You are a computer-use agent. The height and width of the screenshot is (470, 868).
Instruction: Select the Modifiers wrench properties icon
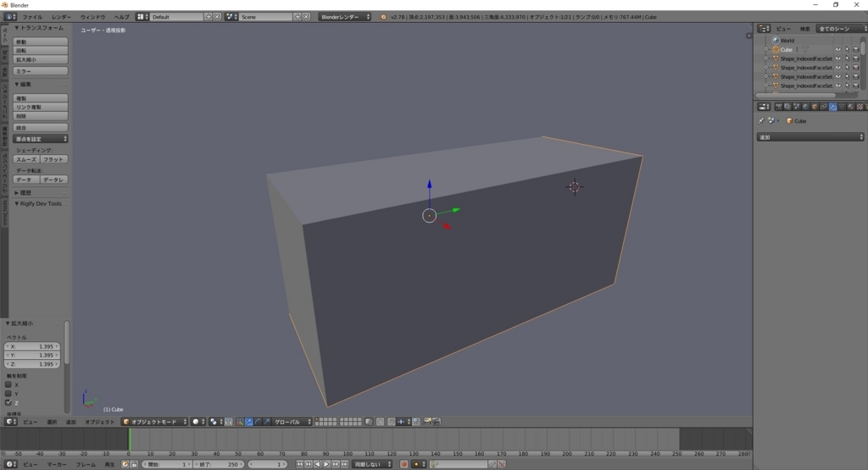coord(833,107)
